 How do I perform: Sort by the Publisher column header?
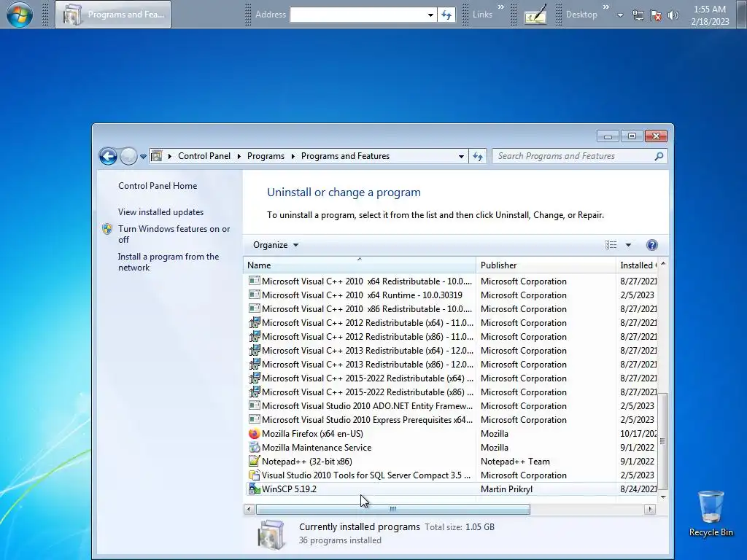(x=546, y=265)
